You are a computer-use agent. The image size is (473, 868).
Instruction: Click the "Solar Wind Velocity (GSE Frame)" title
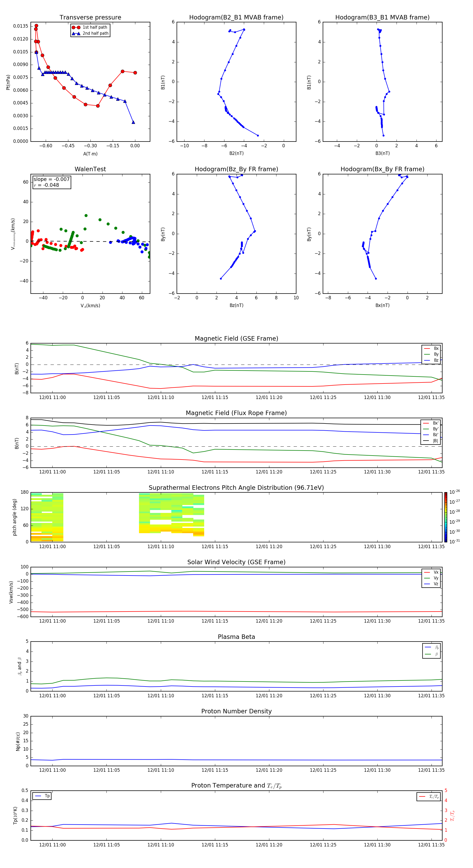point(236,562)
